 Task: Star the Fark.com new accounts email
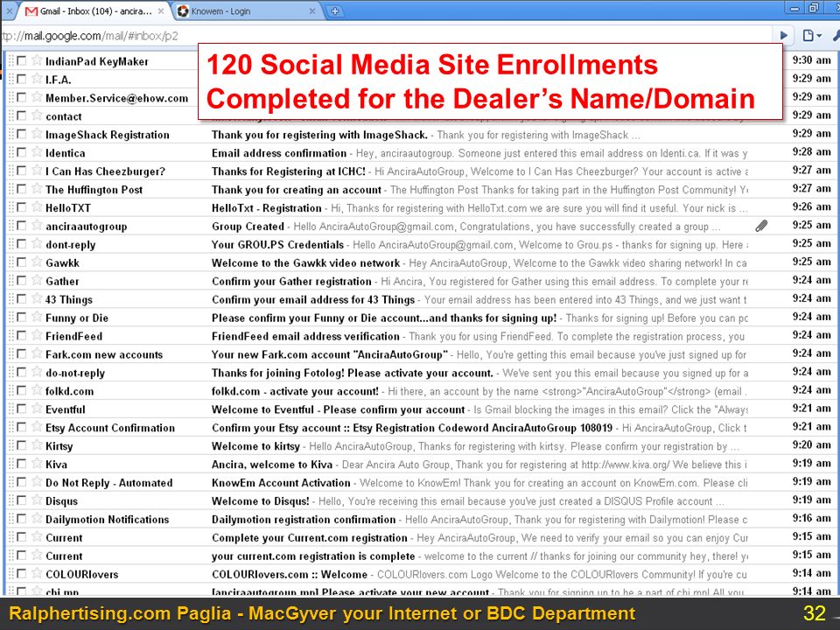pyautogui.click(x=37, y=353)
